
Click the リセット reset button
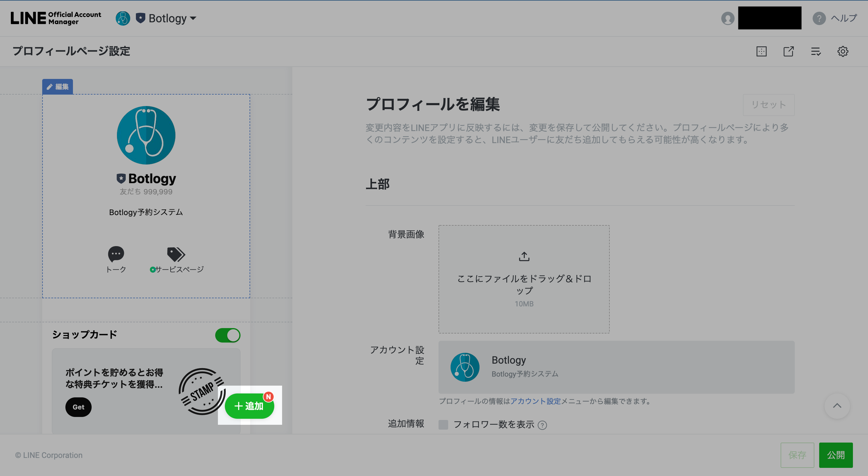click(768, 105)
